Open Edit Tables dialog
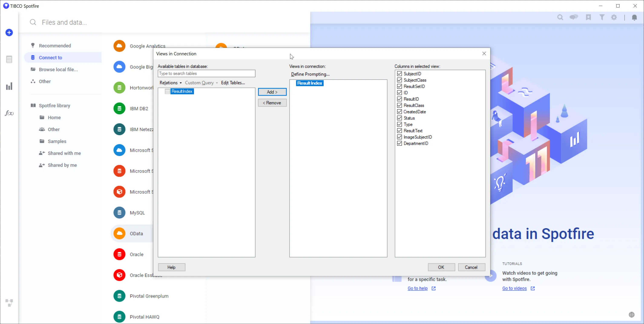The image size is (644, 324). point(233,83)
